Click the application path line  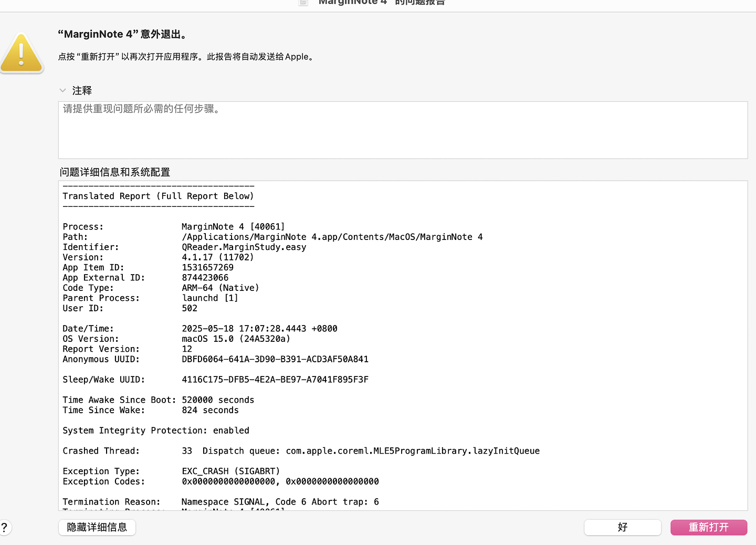click(x=332, y=237)
